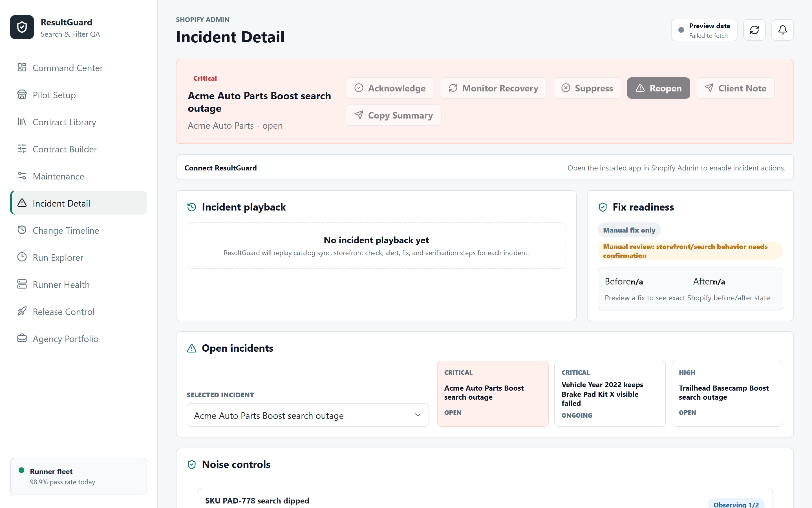Select Trailhead Basecamp Boost outage card

(x=727, y=394)
